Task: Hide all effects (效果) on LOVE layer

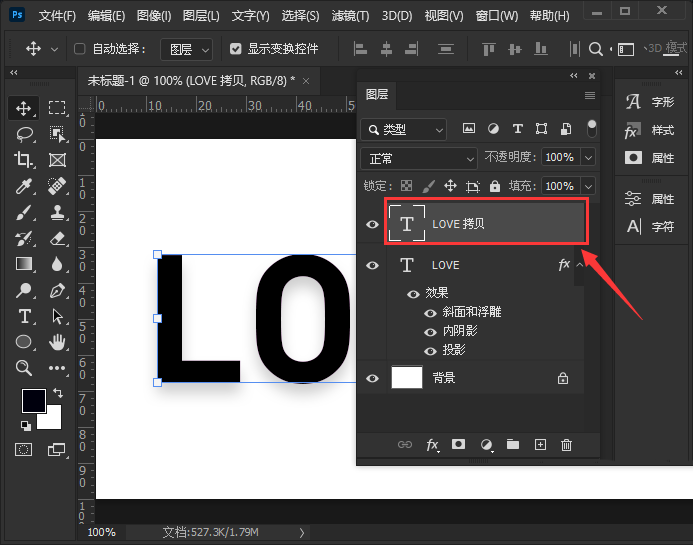Action: [x=413, y=294]
